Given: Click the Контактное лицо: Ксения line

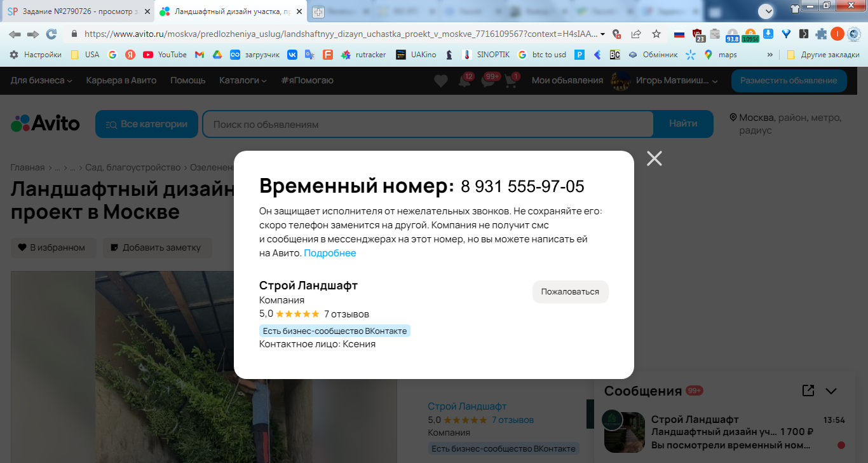Looking at the screenshot, I should [x=317, y=344].
